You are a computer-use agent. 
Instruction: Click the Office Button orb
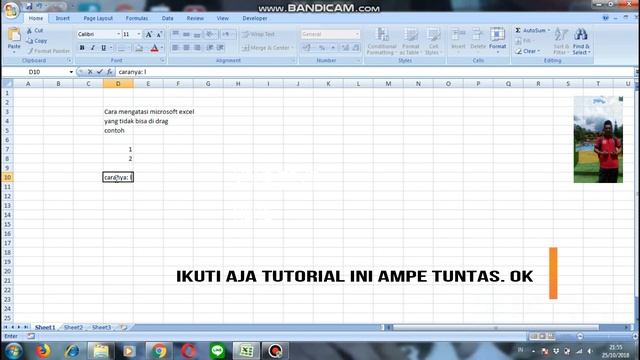coord(11,10)
